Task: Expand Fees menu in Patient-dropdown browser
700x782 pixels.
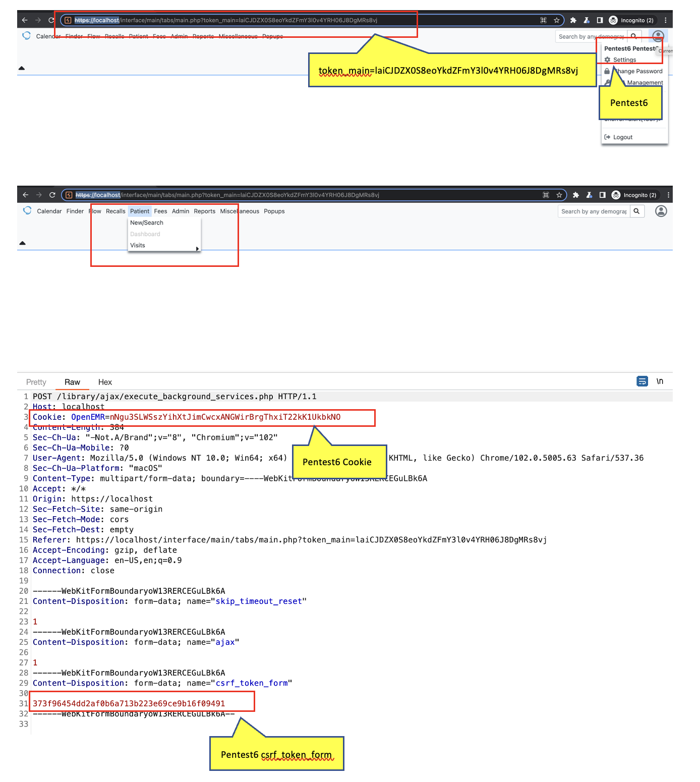Action: [x=160, y=211]
